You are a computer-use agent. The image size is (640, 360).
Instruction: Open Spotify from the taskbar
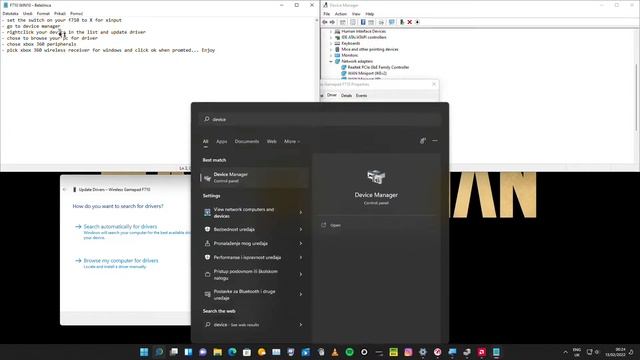349,352
